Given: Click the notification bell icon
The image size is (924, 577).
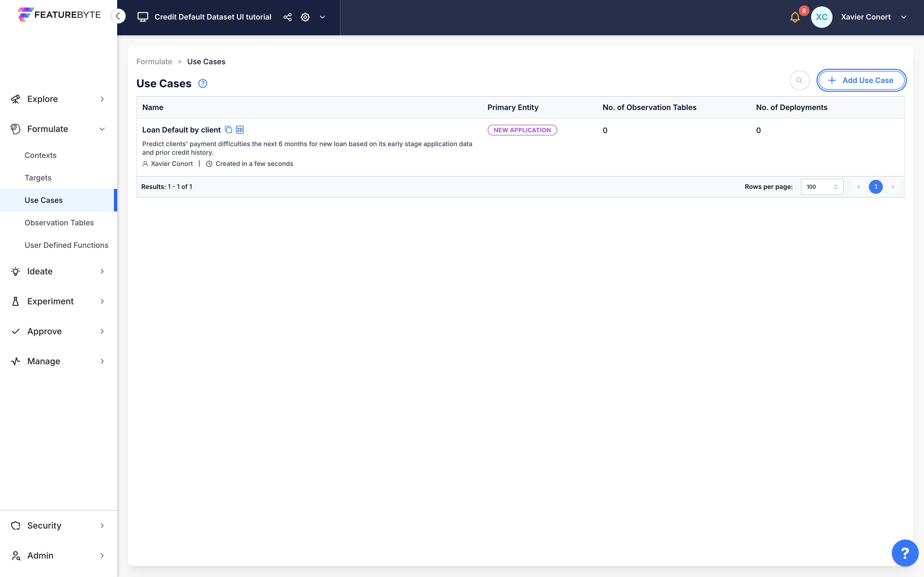Looking at the screenshot, I should [795, 17].
